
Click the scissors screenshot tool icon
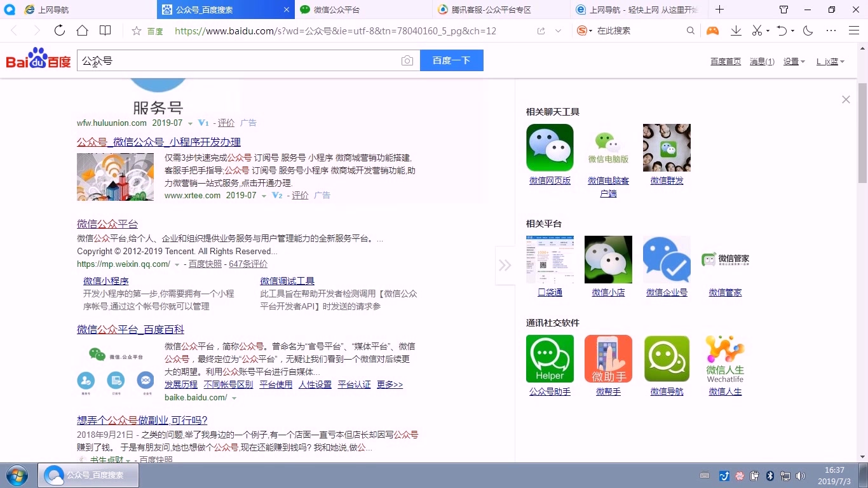click(x=757, y=30)
